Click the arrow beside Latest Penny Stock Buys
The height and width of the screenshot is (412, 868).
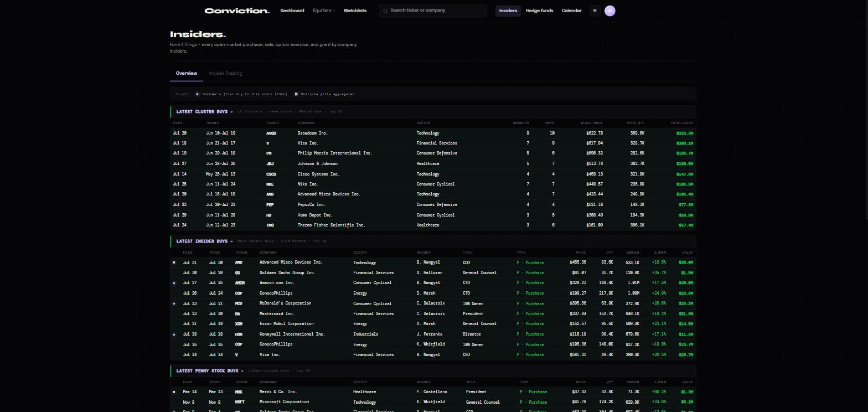click(242, 371)
